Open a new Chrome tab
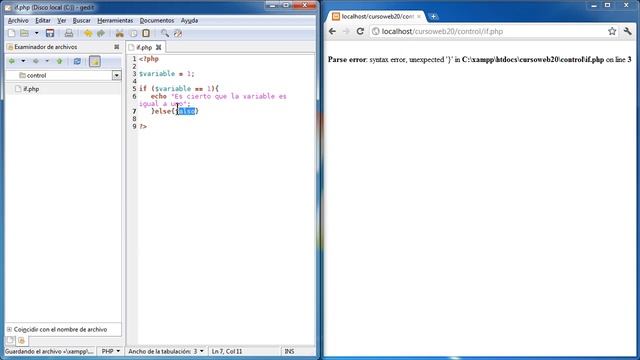This screenshot has width=640, height=360. (x=433, y=16)
